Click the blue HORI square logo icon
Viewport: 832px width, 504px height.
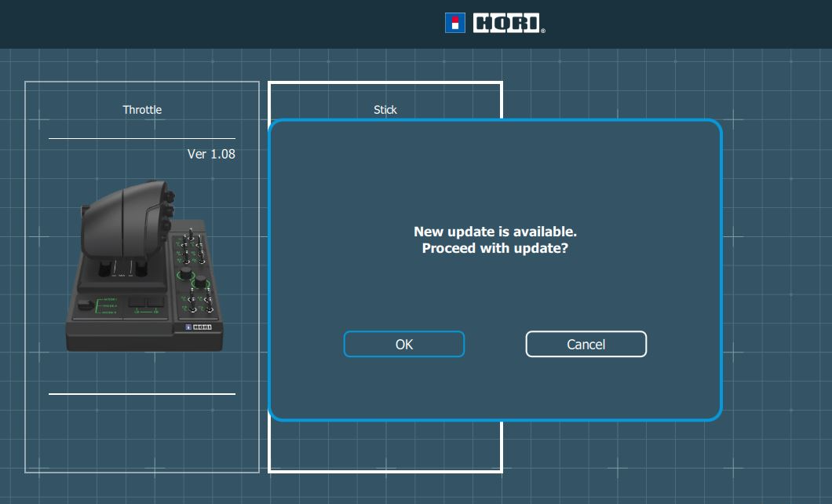pyautogui.click(x=455, y=23)
